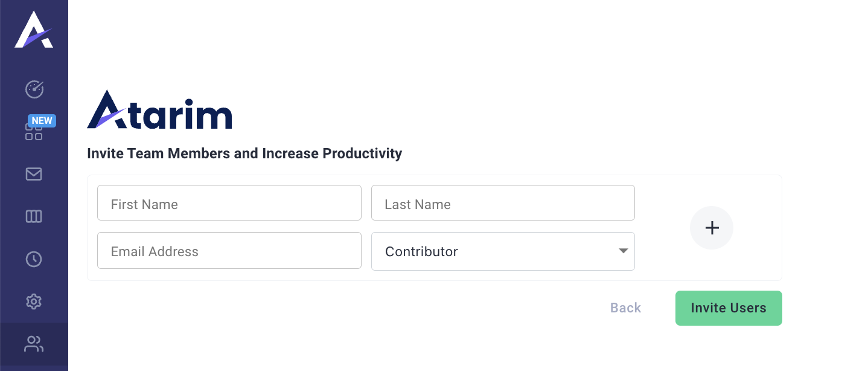Click the Atarim logo atop the sidebar
868x371 pixels.
point(34,30)
